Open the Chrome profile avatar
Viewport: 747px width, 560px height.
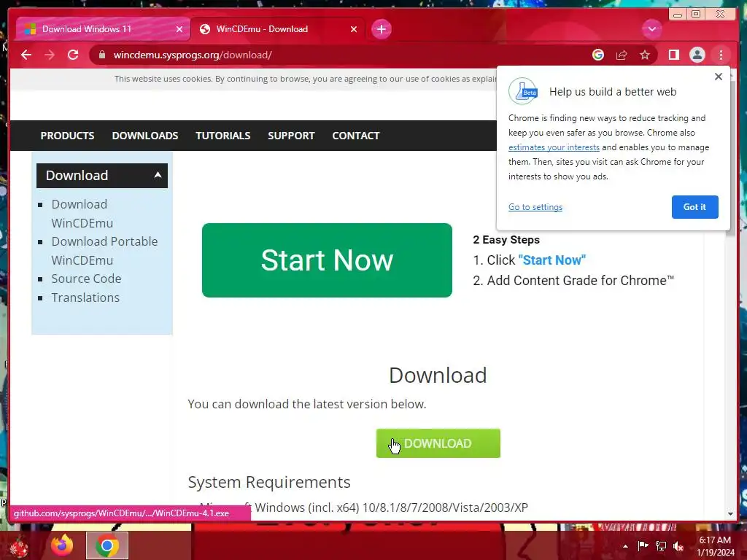pos(697,55)
